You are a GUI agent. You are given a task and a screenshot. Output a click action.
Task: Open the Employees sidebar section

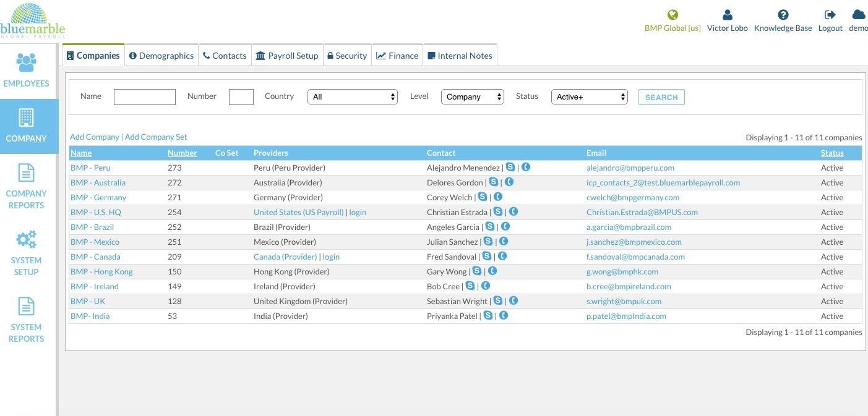pyautogui.click(x=26, y=70)
